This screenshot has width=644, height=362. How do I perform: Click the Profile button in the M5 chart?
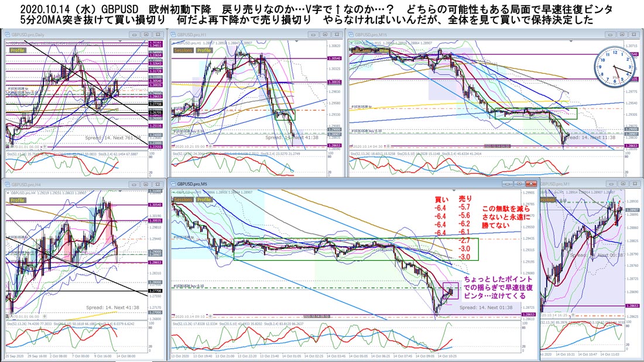[x=204, y=199]
